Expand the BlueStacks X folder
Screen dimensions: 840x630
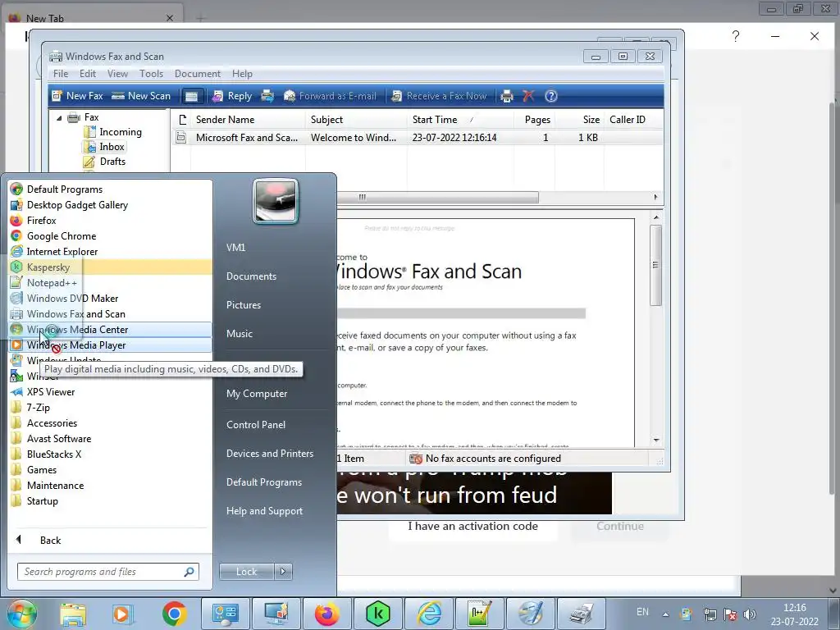point(110,454)
